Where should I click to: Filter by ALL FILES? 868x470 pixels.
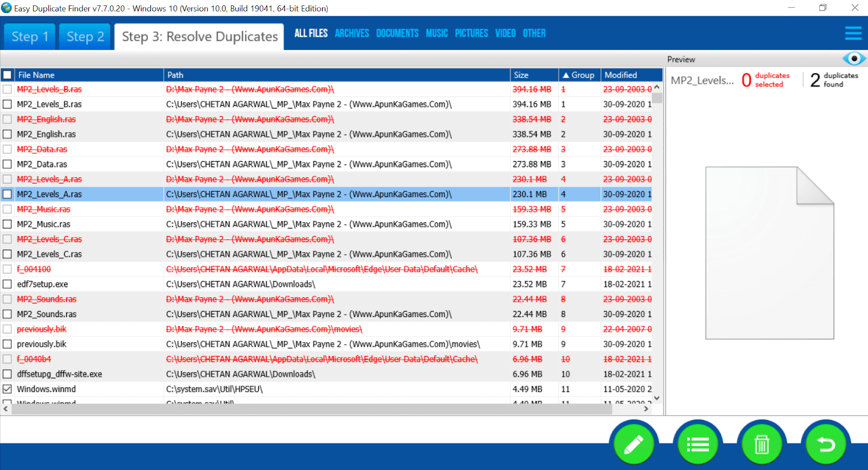click(x=311, y=33)
